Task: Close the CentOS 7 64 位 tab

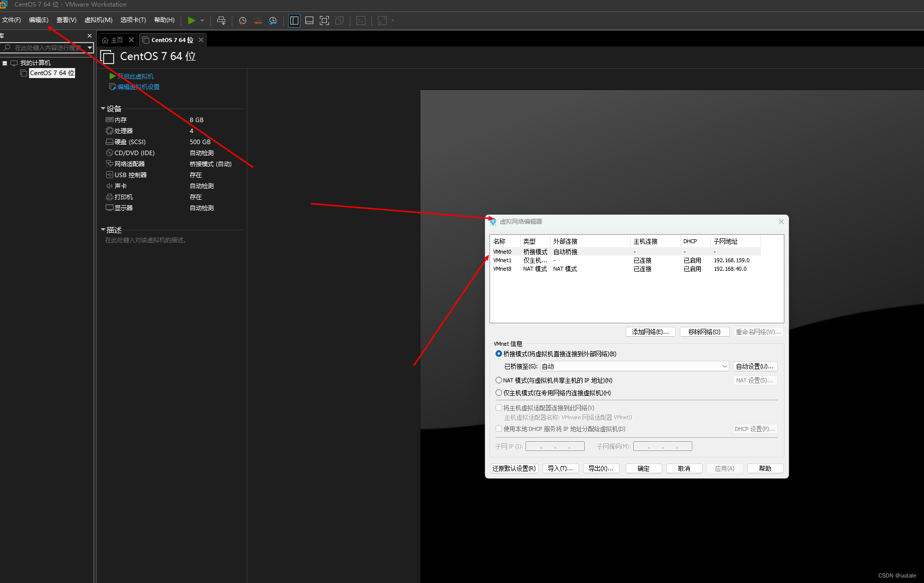Action: click(x=201, y=40)
